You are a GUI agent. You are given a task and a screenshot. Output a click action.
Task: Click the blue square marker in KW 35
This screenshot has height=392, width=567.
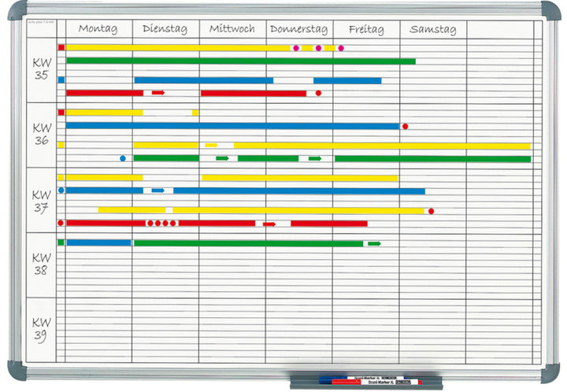click(61, 80)
